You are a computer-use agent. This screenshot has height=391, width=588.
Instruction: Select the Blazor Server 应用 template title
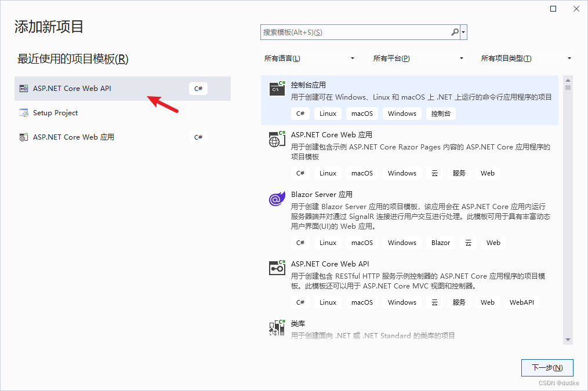(x=322, y=195)
